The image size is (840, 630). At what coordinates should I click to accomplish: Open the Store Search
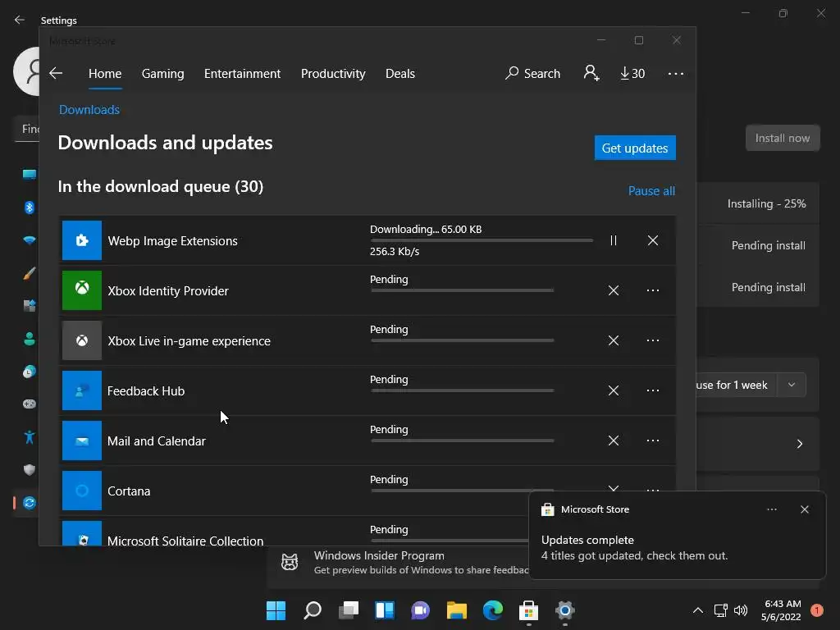click(x=532, y=73)
